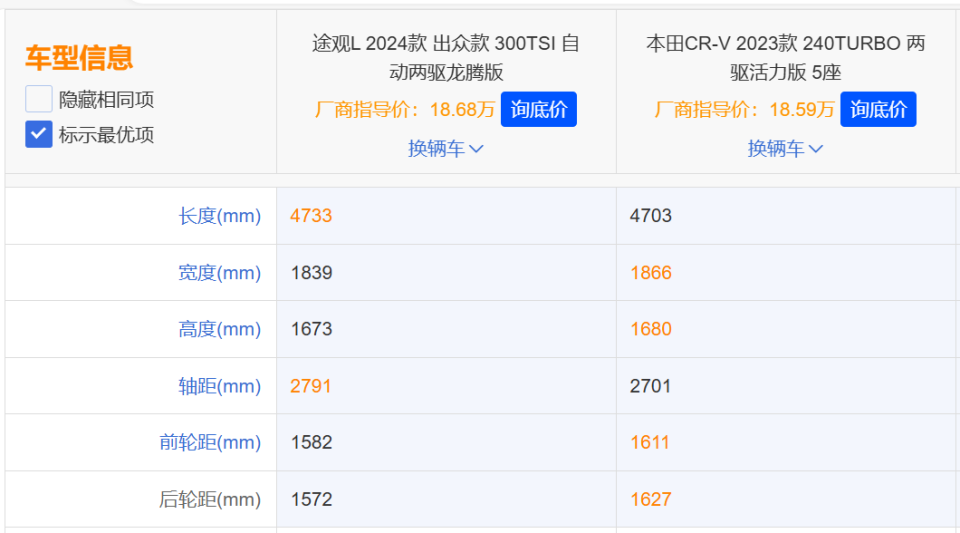Click 询底价 button for 途观L 18.68万
The image size is (960, 533).
539,110
